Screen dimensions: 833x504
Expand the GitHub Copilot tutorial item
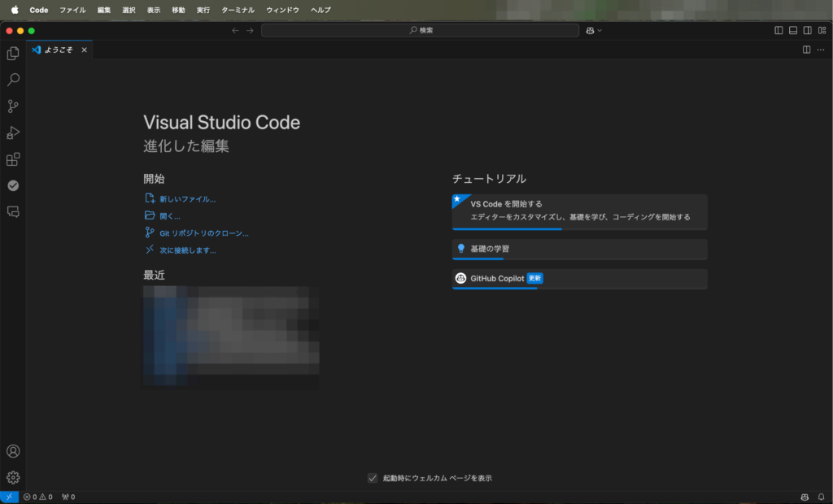click(579, 278)
